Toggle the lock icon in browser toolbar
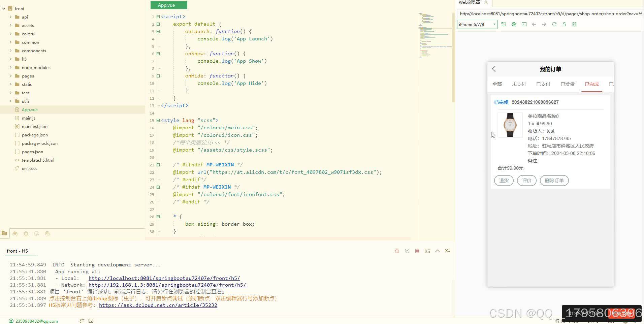 pos(564,24)
